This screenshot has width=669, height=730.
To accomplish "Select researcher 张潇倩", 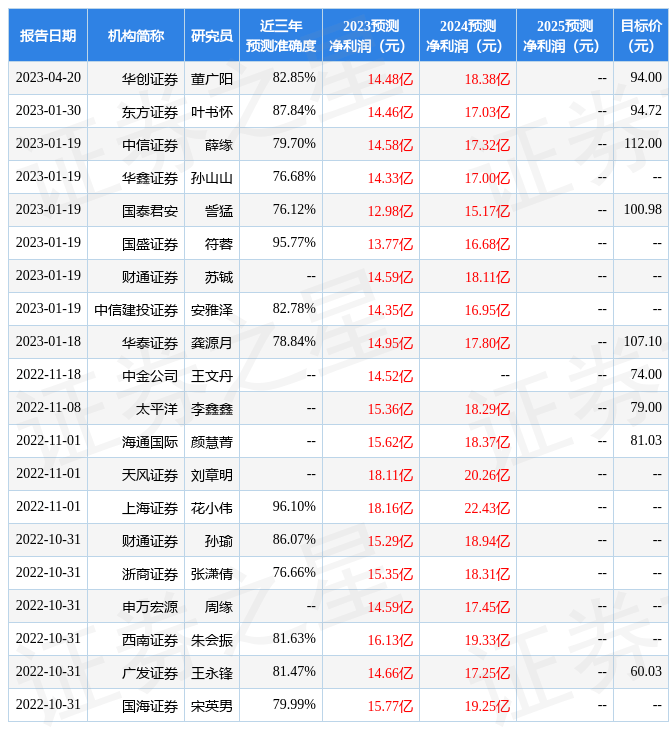I will (212, 575).
